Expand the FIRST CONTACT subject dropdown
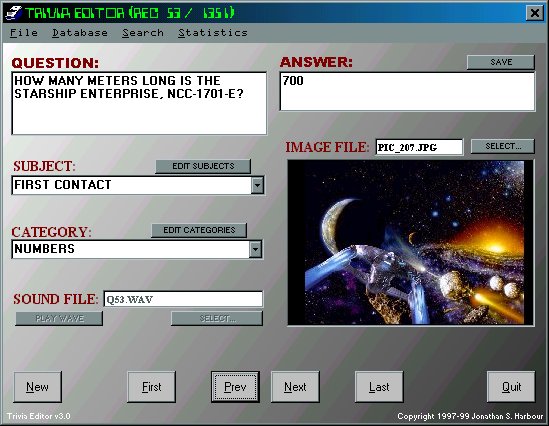Viewport: 549px width, 426px height. pyautogui.click(x=257, y=185)
